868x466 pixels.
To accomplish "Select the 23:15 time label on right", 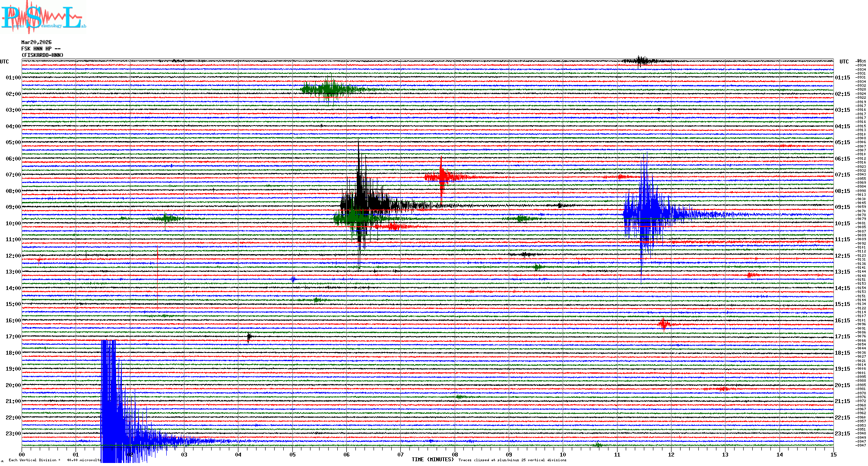I will click(x=842, y=434).
